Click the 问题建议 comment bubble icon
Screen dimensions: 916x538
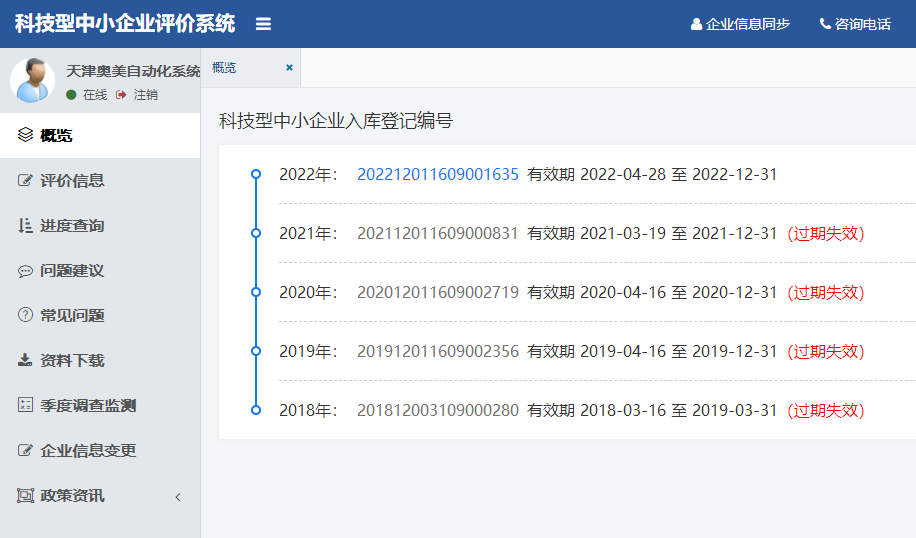coord(25,271)
